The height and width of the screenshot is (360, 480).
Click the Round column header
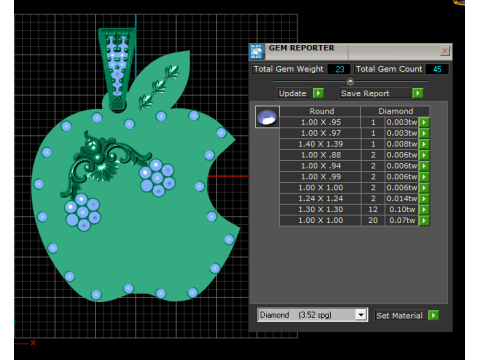[x=321, y=111]
